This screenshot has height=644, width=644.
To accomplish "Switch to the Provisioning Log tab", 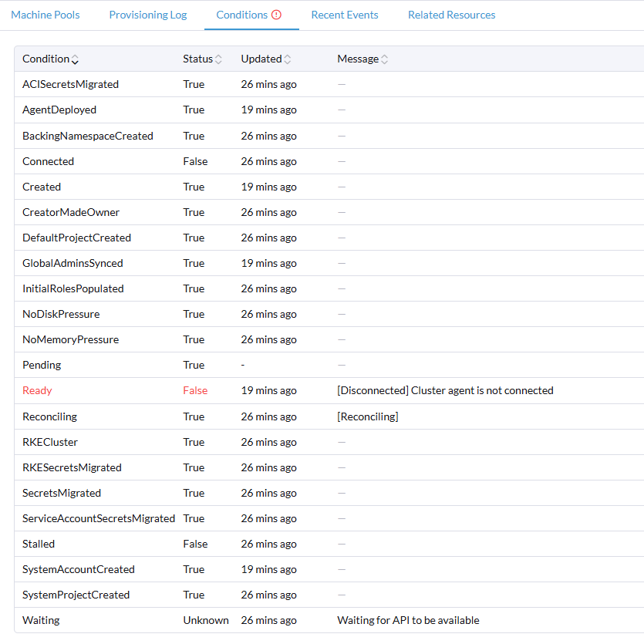I will click(x=148, y=15).
